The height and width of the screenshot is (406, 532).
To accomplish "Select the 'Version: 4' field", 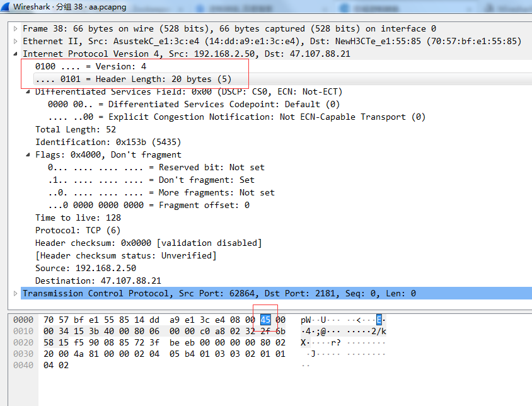I will click(91, 67).
